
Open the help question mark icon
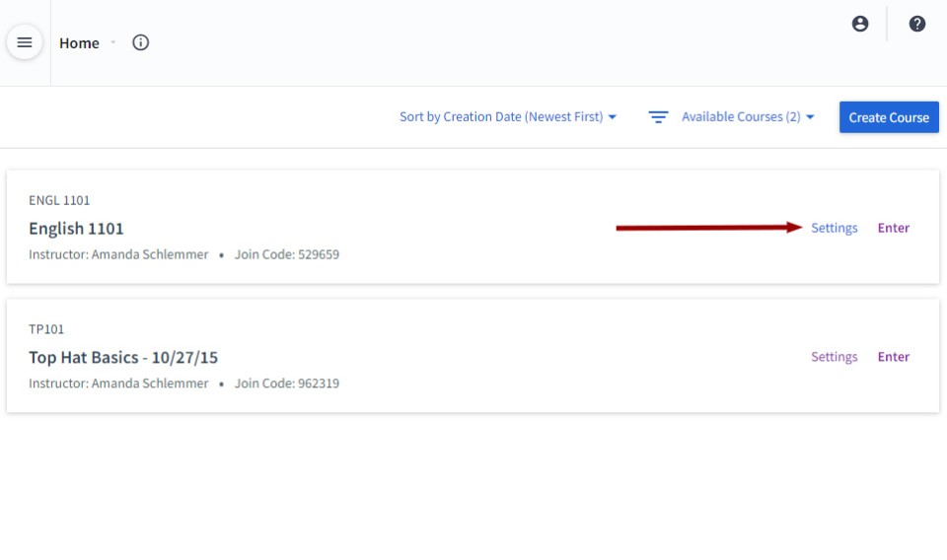(916, 24)
